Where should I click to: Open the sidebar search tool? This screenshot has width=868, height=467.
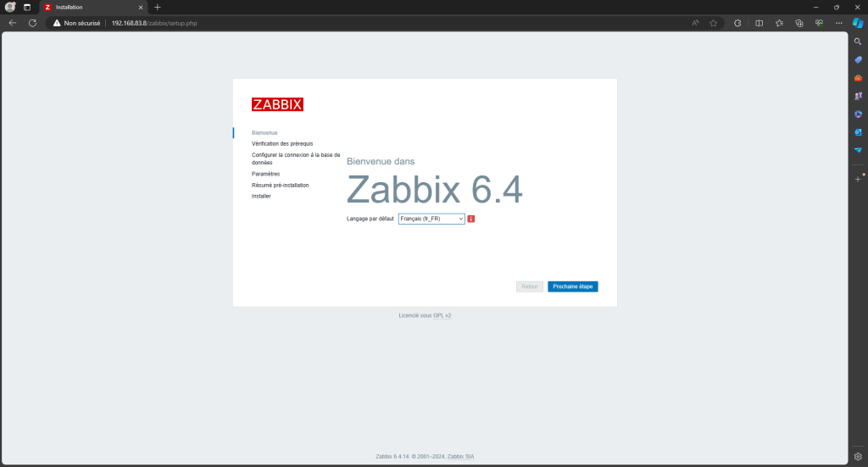pos(858,41)
